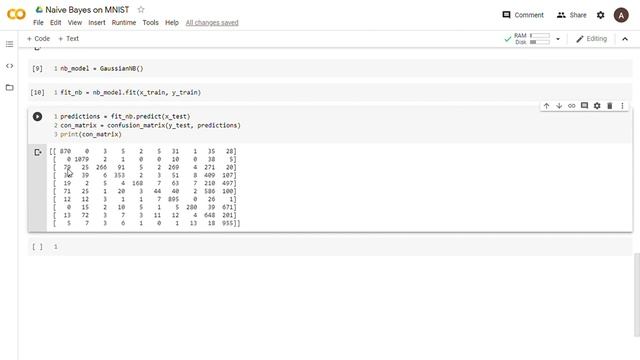
Task: Open the notebook settings gear icon
Action: 600,15
